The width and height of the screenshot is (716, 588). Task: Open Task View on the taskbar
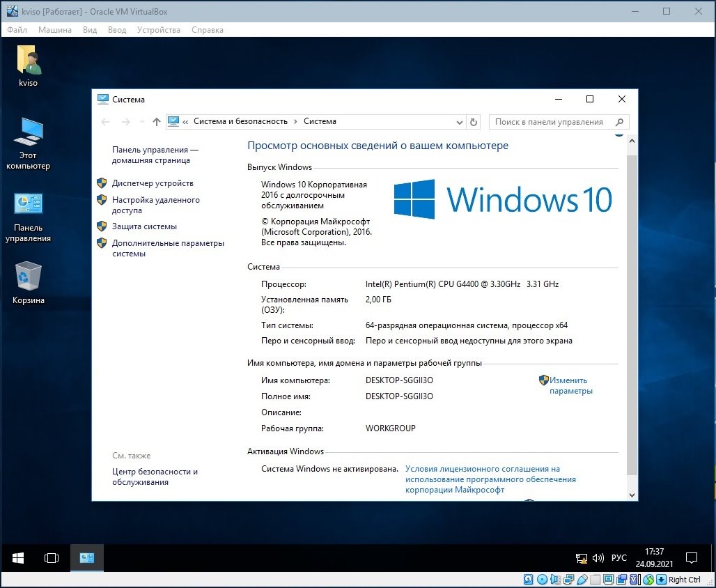click(52, 558)
